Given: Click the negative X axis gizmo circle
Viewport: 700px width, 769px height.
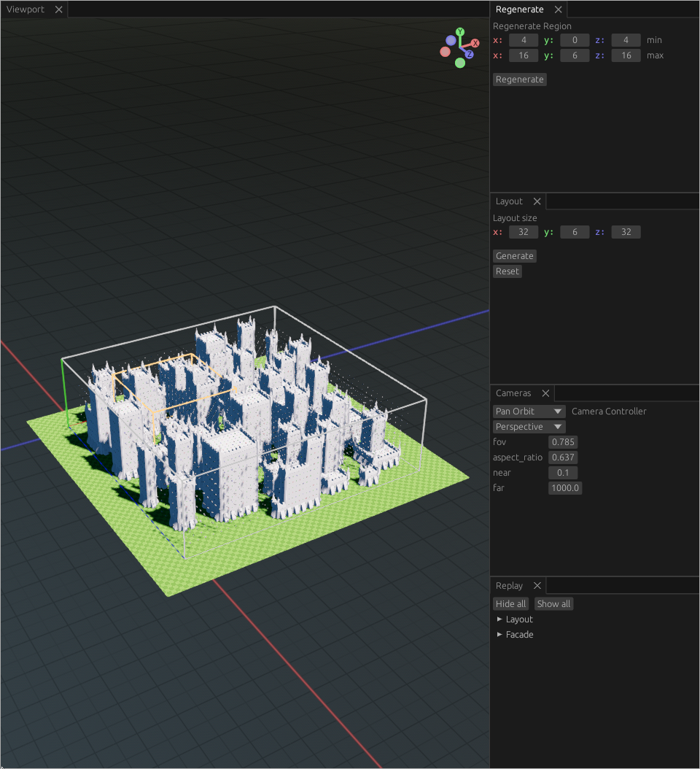Looking at the screenshot, I should (445, 52).
